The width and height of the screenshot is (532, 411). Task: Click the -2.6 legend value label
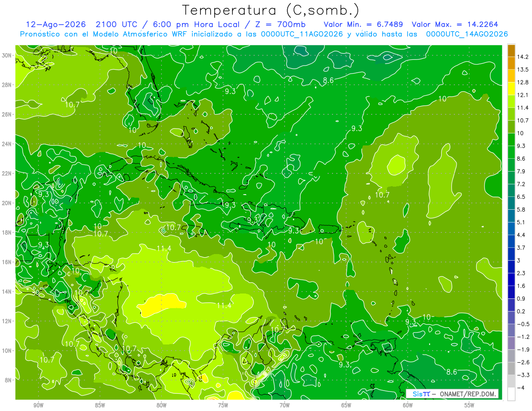(x=523, y=362)
